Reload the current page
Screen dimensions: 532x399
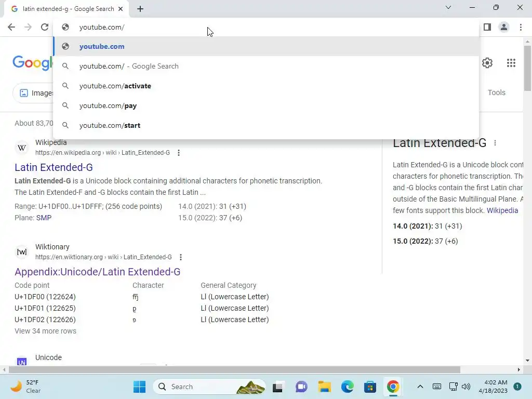point(45,27)
